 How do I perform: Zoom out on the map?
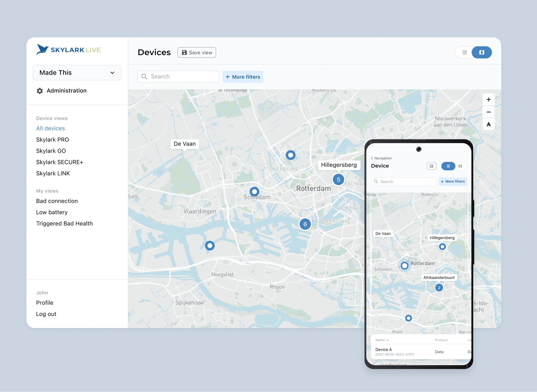tap(489, 112)
